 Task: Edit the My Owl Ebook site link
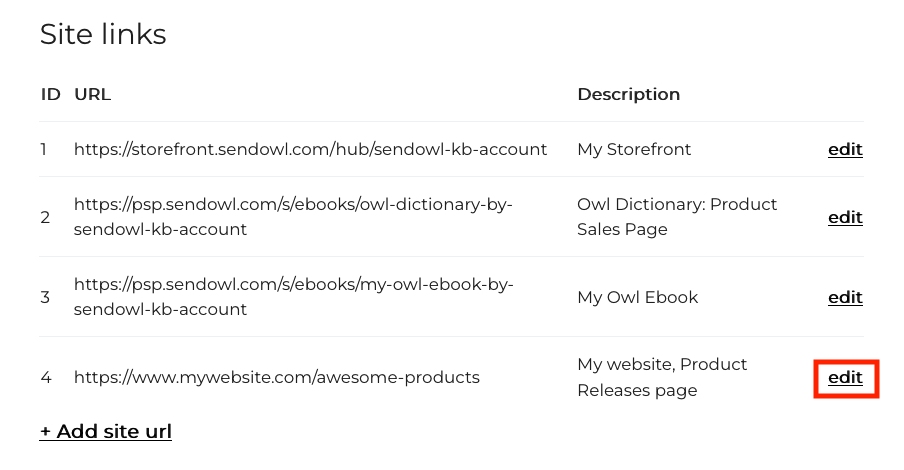(x=845, y=297)
